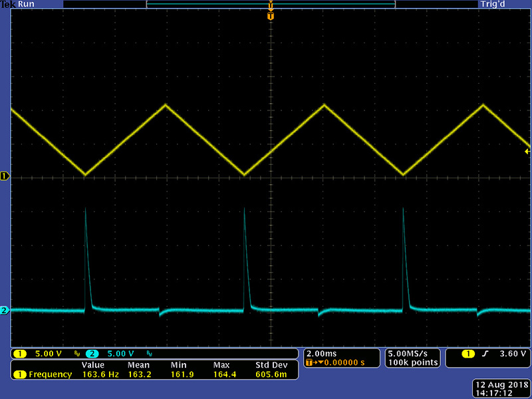Image resolution: width=532 pixels, height=399 pixels.
Task: Click the rising edge trigger slope icon
Action: (x=487, y=353)
